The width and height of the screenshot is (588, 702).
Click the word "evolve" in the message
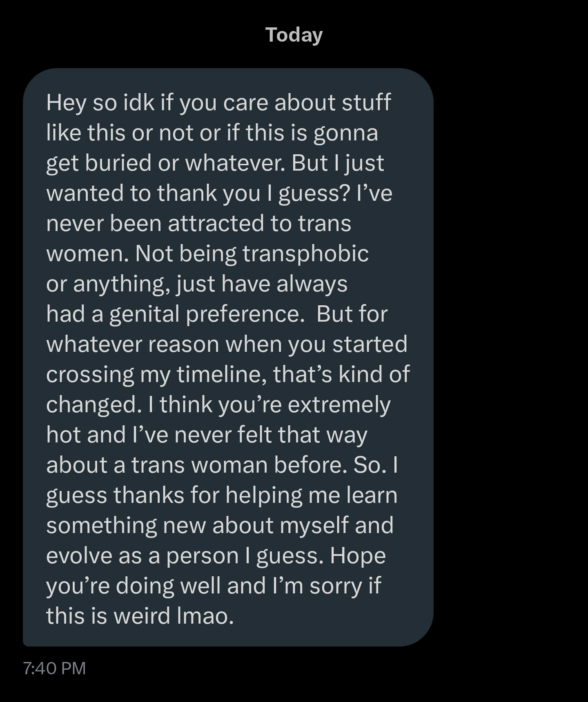(x=79, y=555)
